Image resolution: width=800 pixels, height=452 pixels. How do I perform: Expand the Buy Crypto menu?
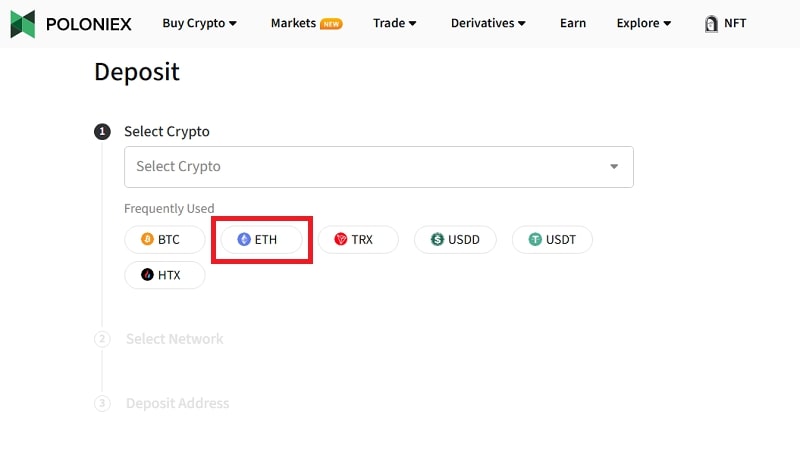click(199, 23)
